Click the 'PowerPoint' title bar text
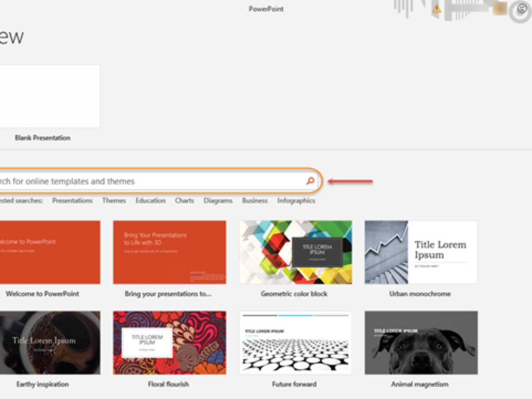This screenshot has width=532, height=399. [x=266, y=8]
